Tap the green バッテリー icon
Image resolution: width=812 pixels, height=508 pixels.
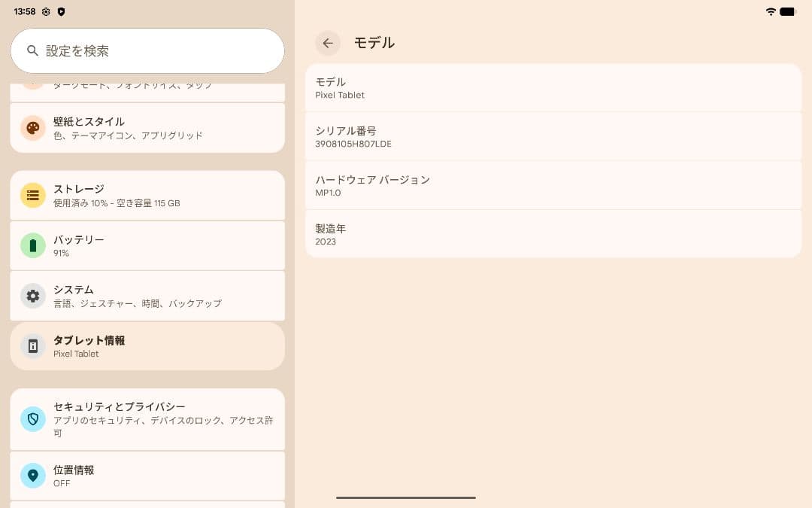[x=32, y=245]
